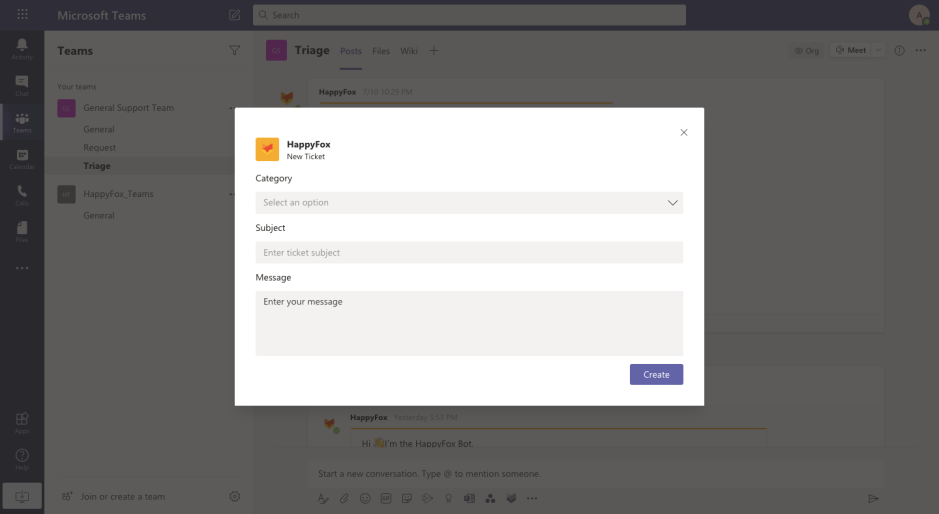Click the Org button

point(807,51)
